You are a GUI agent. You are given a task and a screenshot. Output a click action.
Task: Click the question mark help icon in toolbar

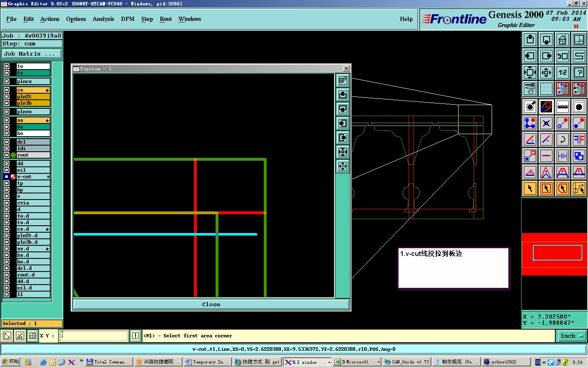tap(579, 72)
